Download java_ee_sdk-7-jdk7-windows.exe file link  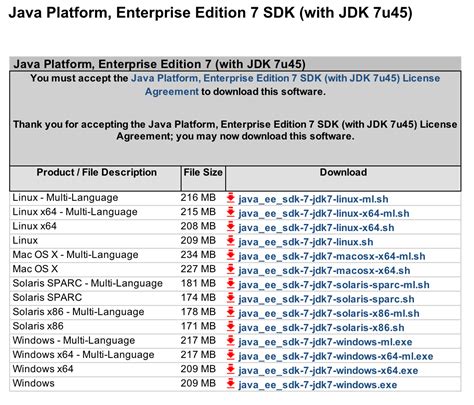pos(318,386)
